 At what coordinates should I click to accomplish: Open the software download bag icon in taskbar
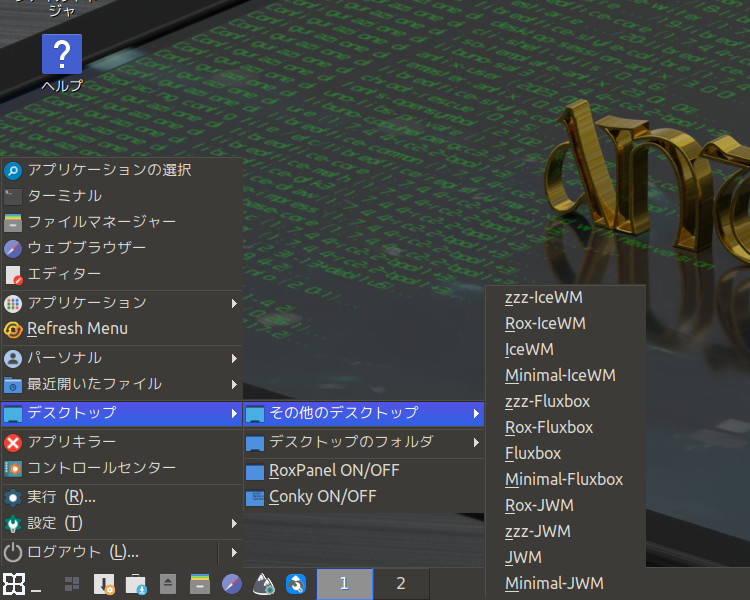click(136, 584)
